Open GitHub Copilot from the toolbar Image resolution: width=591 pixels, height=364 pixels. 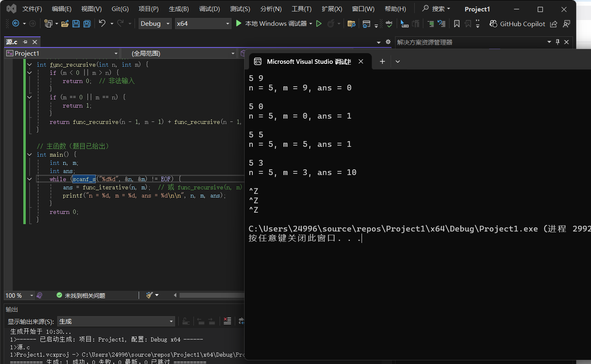click(x=517, y=24)
